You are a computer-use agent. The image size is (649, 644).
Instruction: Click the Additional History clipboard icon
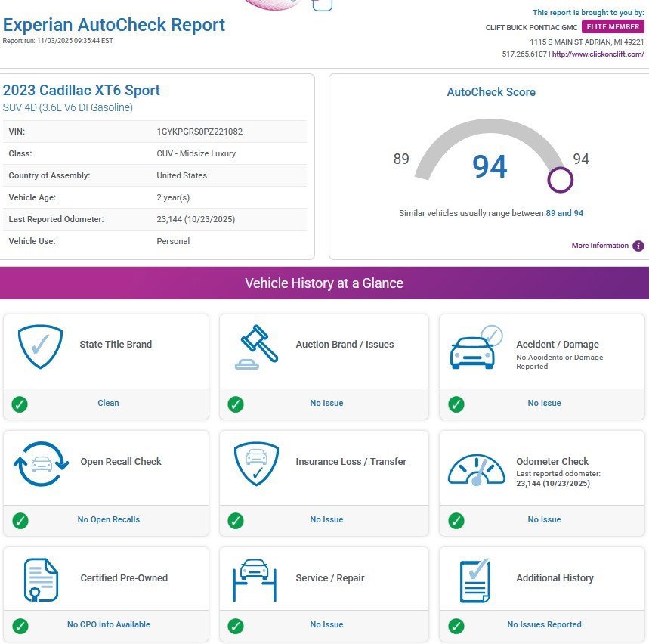click(475, 581)
